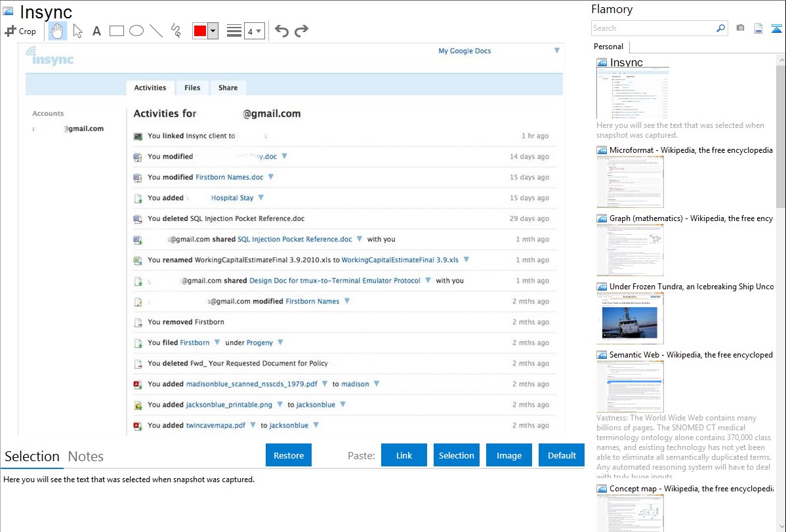Screen dimensions: 786x532
Task: Click the insync logo
Action: coord(50,56)
